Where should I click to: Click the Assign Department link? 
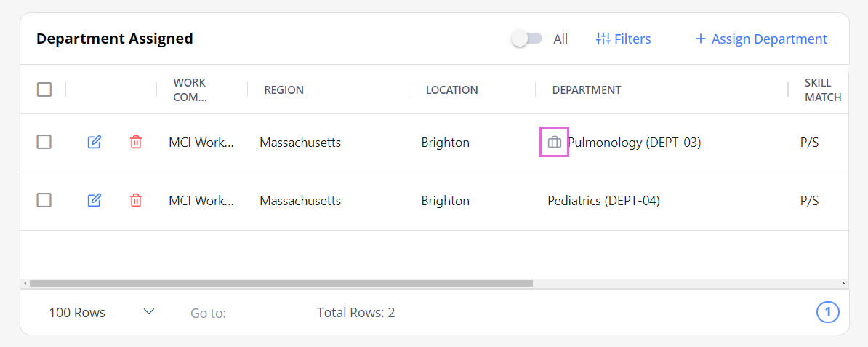(x=761, y=39)
